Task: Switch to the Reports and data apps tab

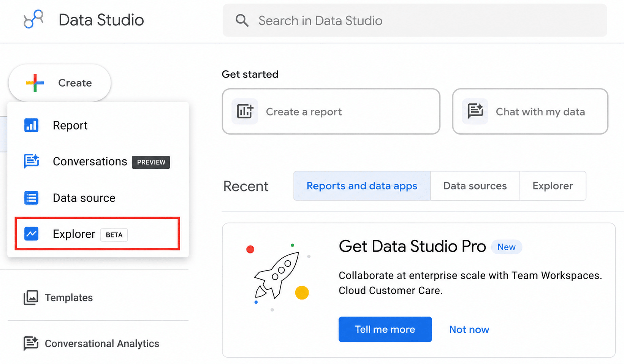Action: (x=362, y=186)
